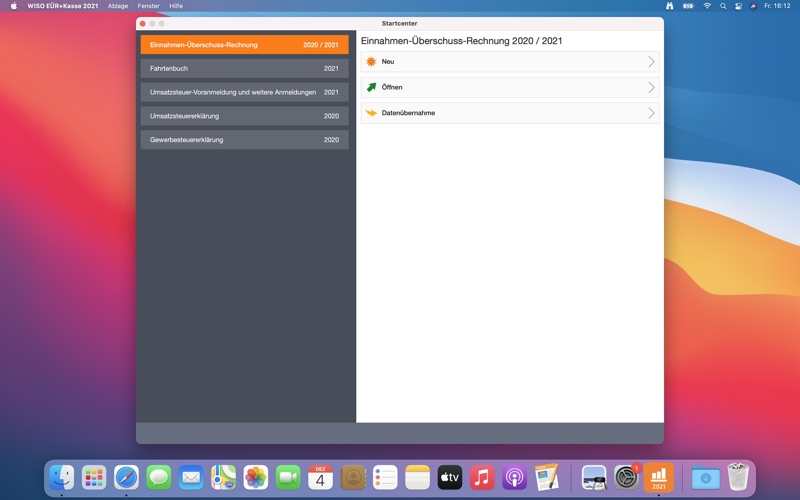Open Control Center in the menu bar
The width and height of the screenshot is (800, 500).
(738, 6)
